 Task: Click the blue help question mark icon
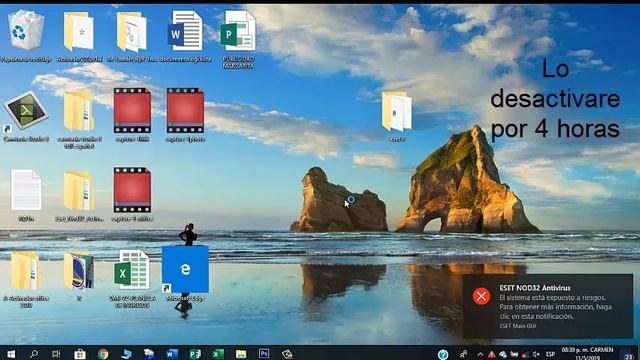coord(443,354)
